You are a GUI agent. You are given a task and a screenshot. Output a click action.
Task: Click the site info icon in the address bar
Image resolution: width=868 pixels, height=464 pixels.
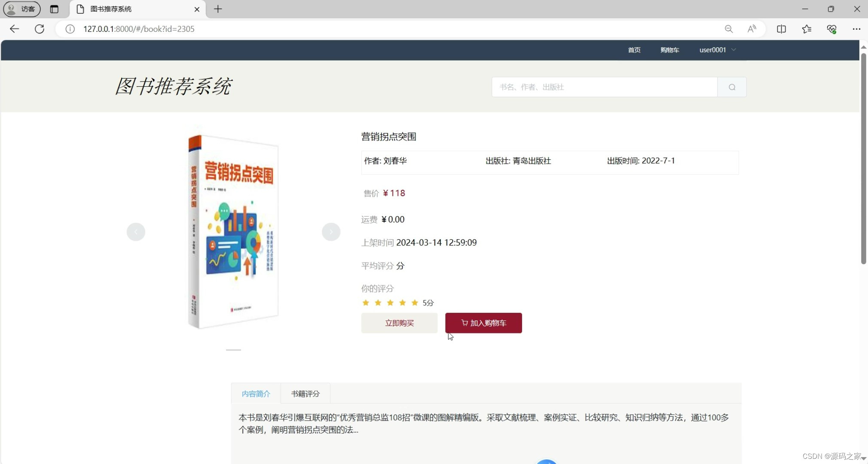point(69,29)
